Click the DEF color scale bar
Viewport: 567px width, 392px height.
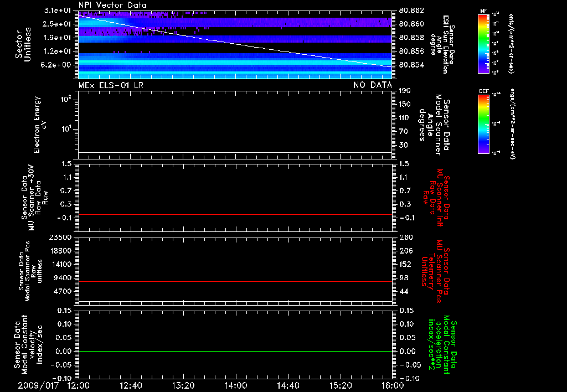pyautogui.click(x=483, y=124)
